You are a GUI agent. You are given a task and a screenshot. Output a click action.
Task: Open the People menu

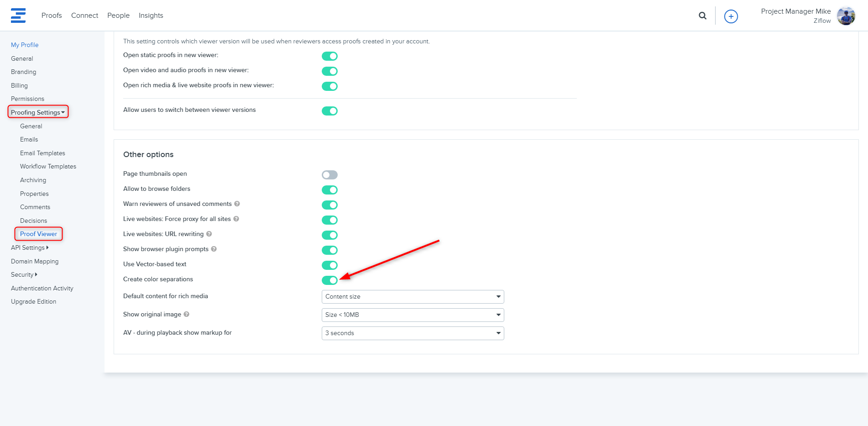(118, 16)
